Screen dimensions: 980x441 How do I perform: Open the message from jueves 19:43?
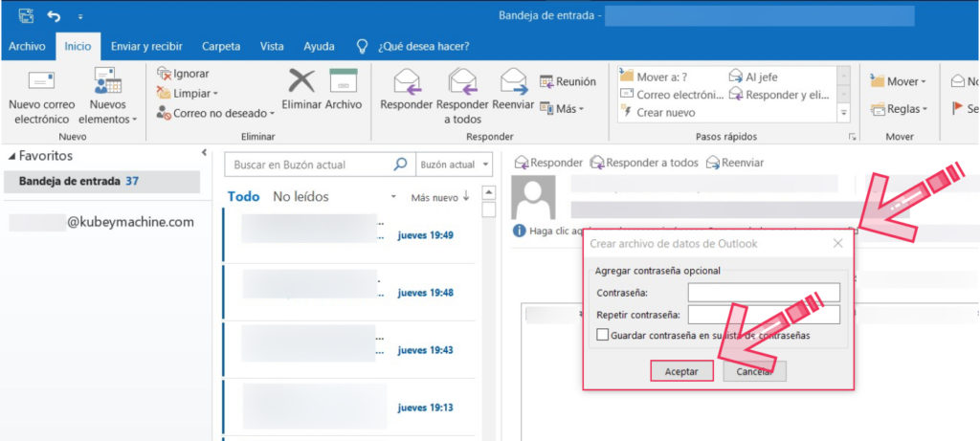coord(348,349)
